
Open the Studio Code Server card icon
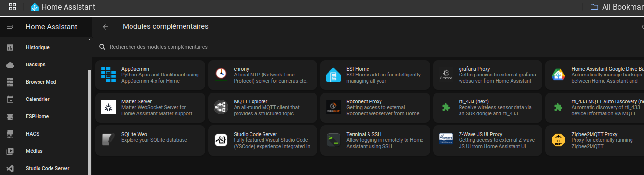coord(221,139)
